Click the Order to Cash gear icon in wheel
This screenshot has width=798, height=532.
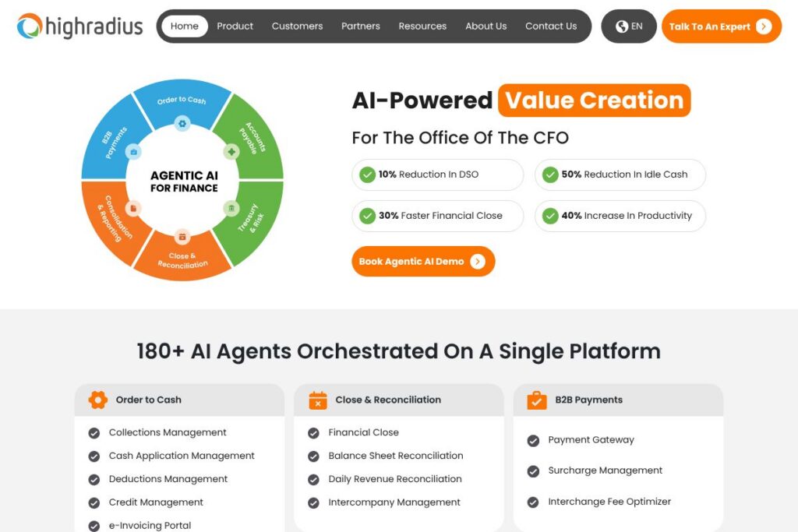pyautogui.click(x=182, y=123)
